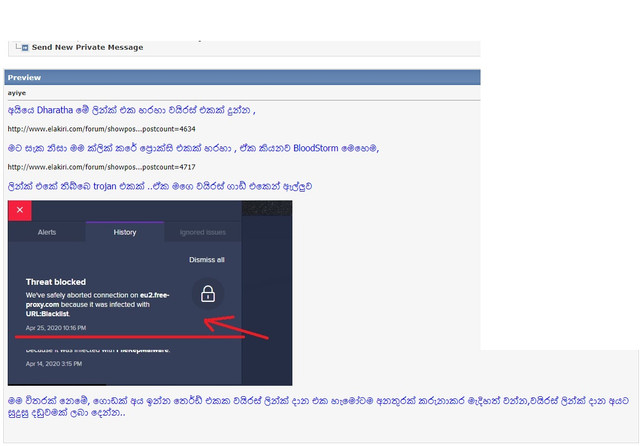Click the Send New Private Message icon
Image resolution: width=640 pixels, height=446 pixels.
coord(25,48)
